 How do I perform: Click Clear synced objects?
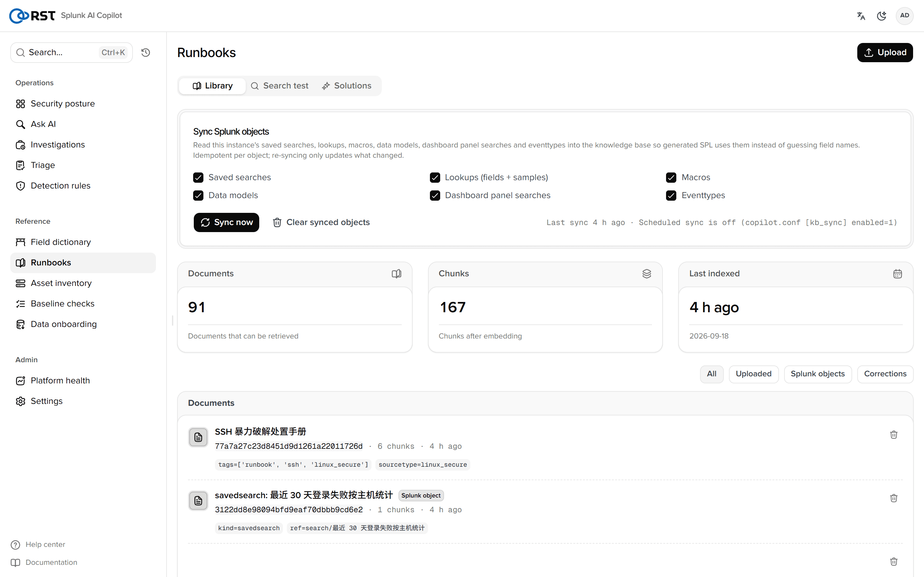(321, 222)
